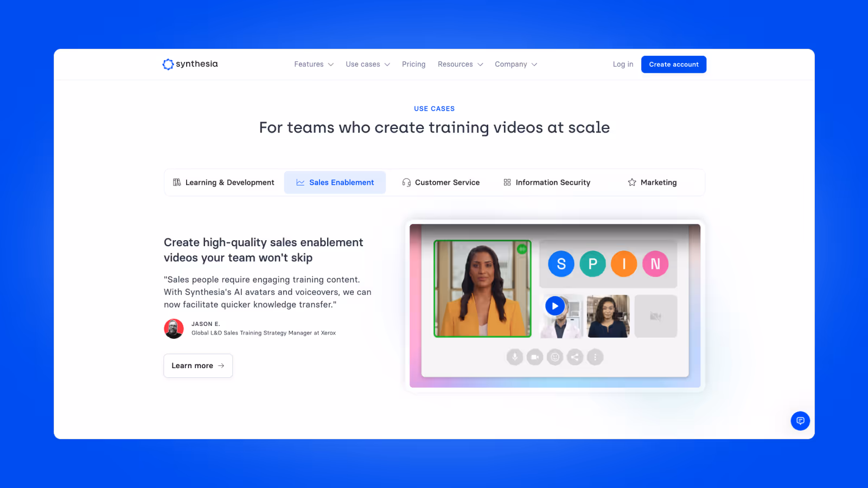Switch to Learning & Development tab

click(224, 183)
